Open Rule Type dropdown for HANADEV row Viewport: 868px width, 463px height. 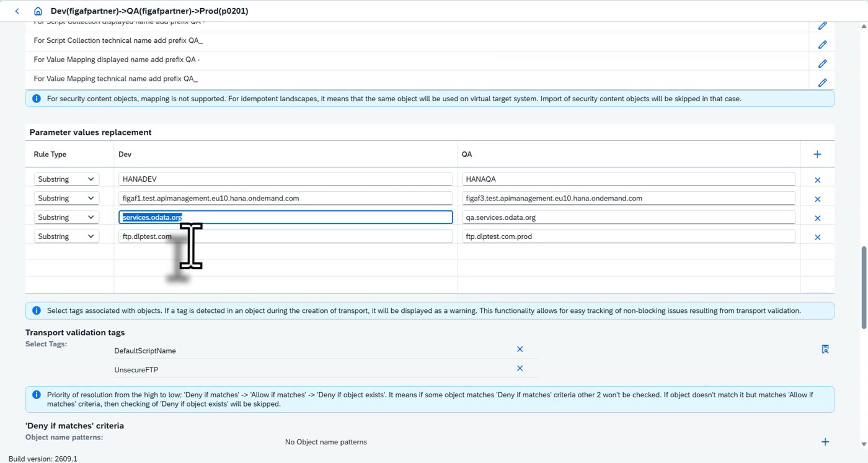click(66, 179)
